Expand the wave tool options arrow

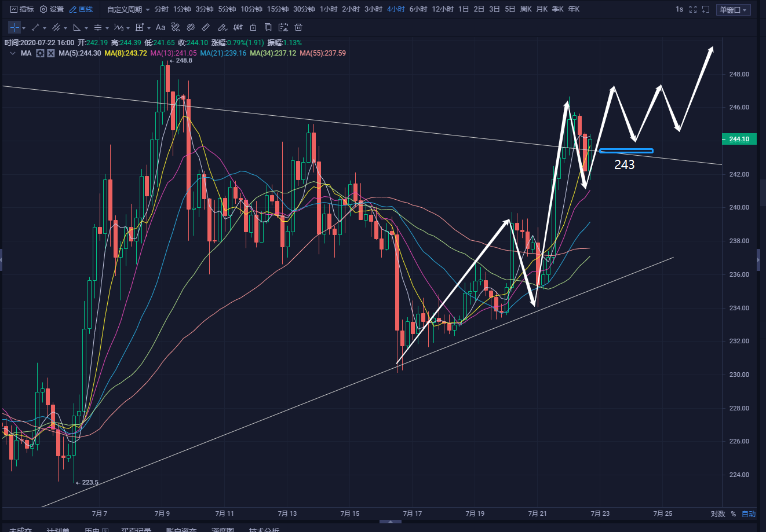[x=128, y=28]
